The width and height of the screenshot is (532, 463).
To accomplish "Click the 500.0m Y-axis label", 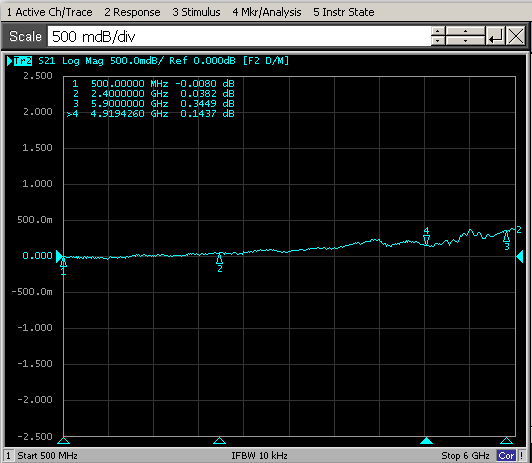I will tap(35, 220).
